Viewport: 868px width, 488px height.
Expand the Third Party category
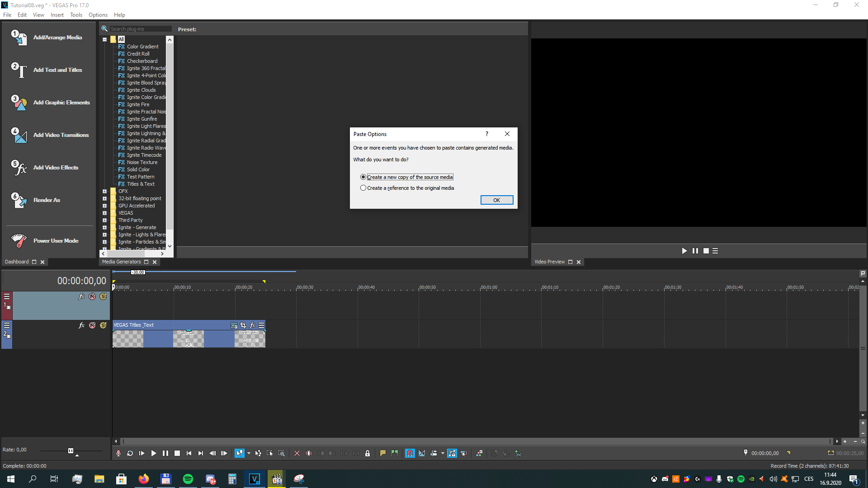pyautogui.click(x=105, y=220)
